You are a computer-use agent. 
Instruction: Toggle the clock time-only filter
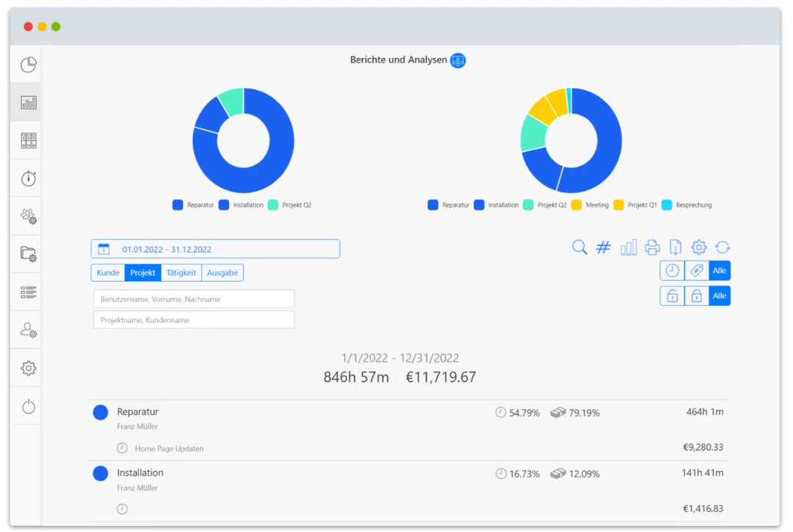click(672, 271)
